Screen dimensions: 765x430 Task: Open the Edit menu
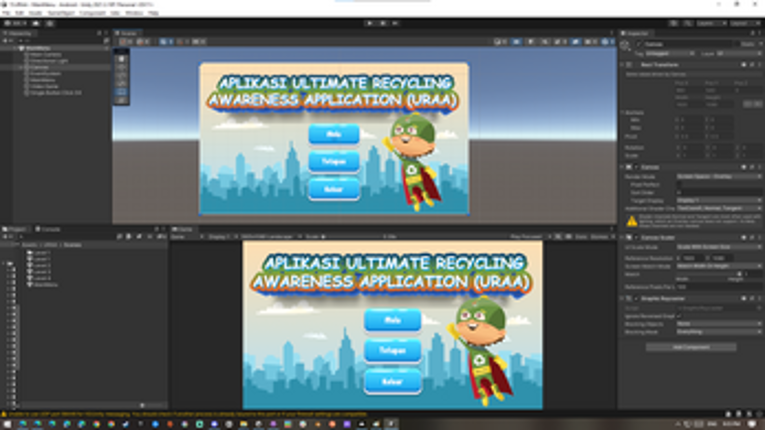[20, 13]
